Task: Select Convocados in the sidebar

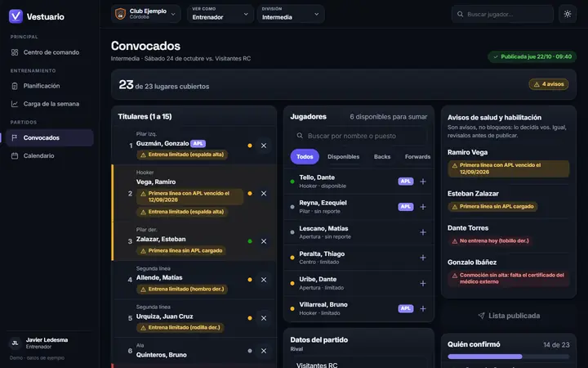Action: [x=50, y=138]
